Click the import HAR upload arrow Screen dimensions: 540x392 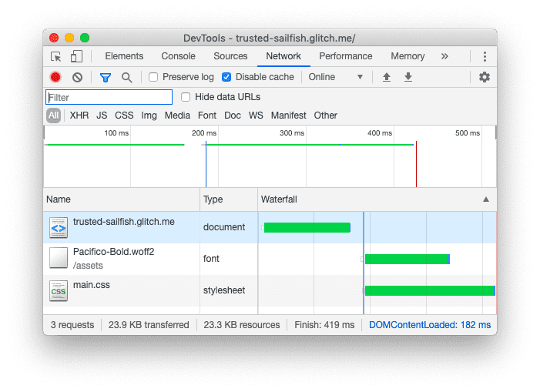coord(387,77)
